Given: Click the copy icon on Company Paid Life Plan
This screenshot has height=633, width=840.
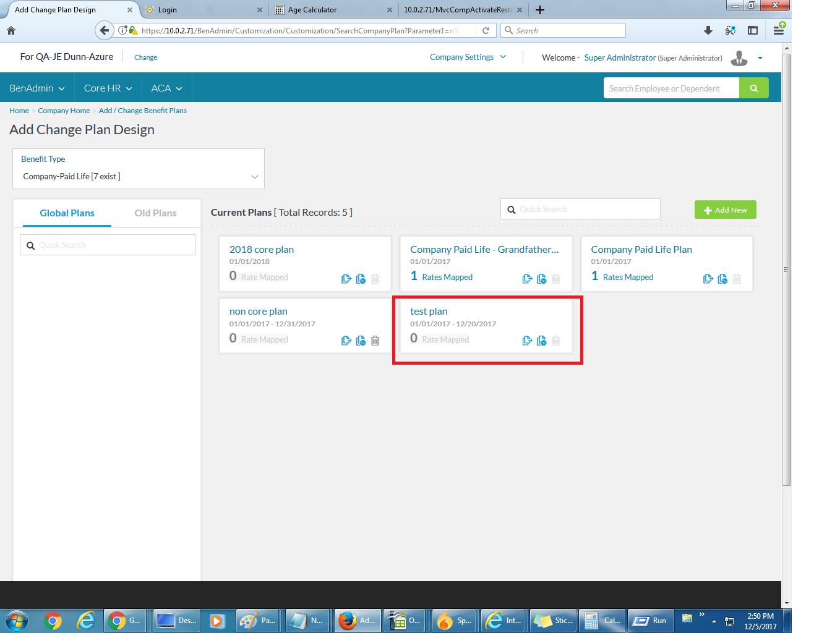Looking at the screenshot, I should point(708,279).
